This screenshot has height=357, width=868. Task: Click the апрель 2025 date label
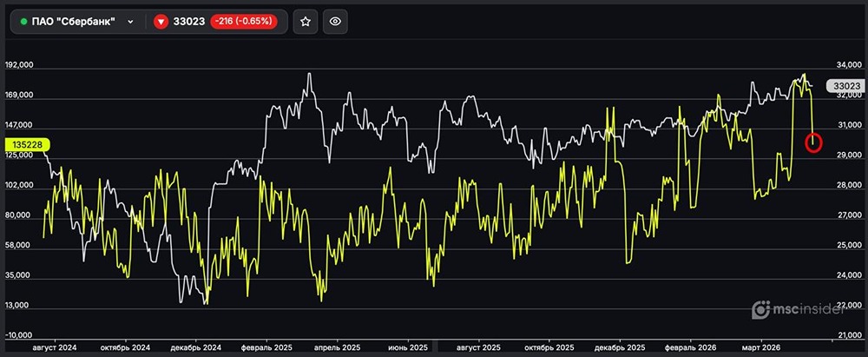click(337, 347)
